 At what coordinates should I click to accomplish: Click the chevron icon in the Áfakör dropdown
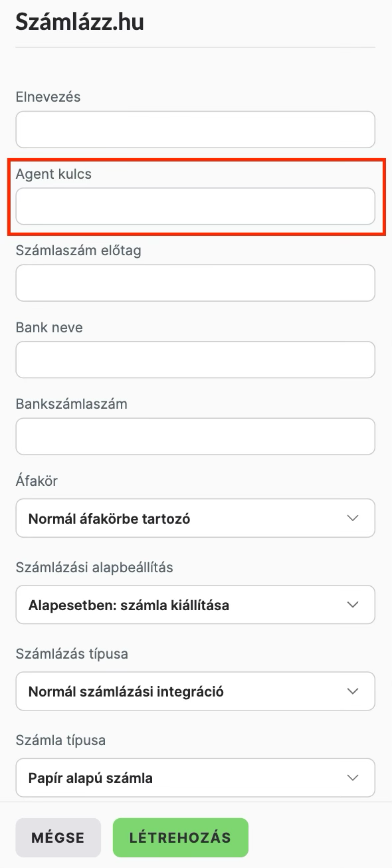pyautogui.click(x=353, y=518)
